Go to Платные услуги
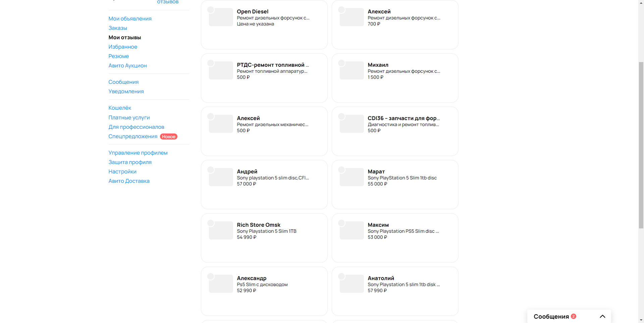644x323 pixels. tap(129, 118)
